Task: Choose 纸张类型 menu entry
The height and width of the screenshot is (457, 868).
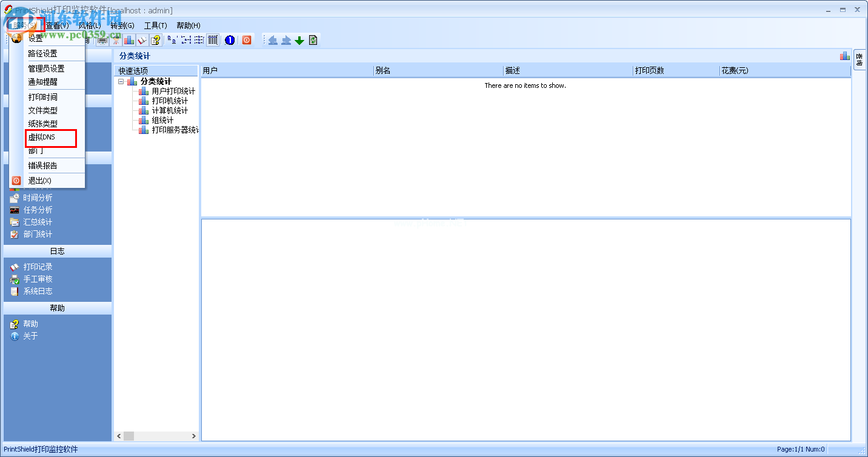Action: [x=47, y=124]
